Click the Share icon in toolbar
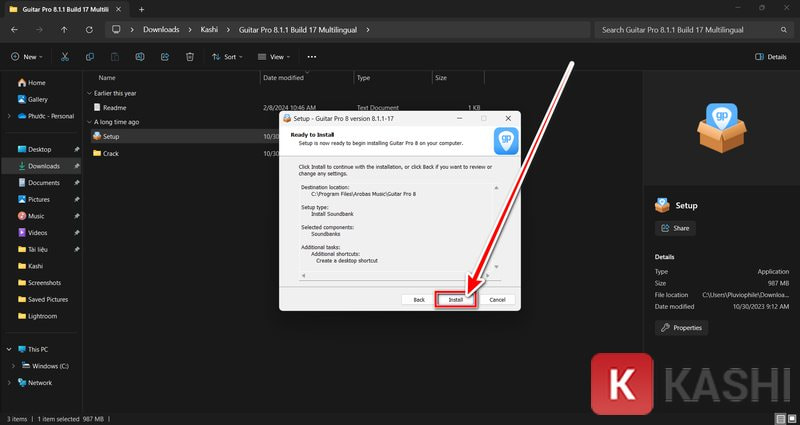The height and width of the screenshot is (425, 800). (165, 57)
